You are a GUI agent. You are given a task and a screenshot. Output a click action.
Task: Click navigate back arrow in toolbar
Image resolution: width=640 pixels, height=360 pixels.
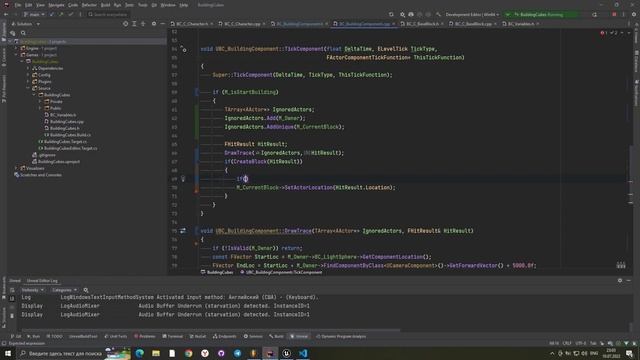tap(6, 14)
